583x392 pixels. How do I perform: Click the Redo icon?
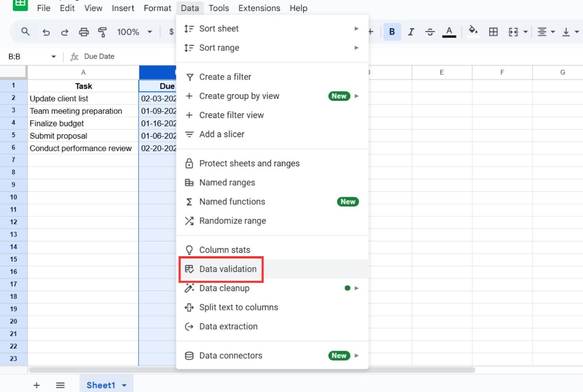point(64,32)
